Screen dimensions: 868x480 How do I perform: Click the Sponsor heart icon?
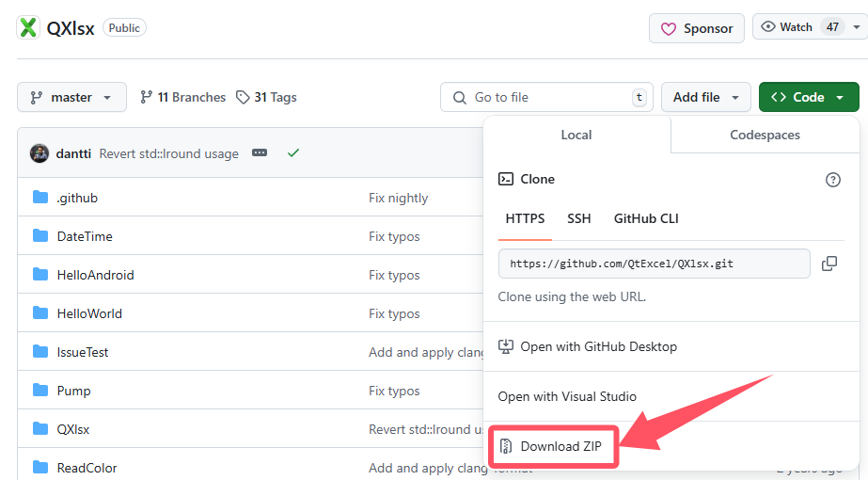point(668,29)
